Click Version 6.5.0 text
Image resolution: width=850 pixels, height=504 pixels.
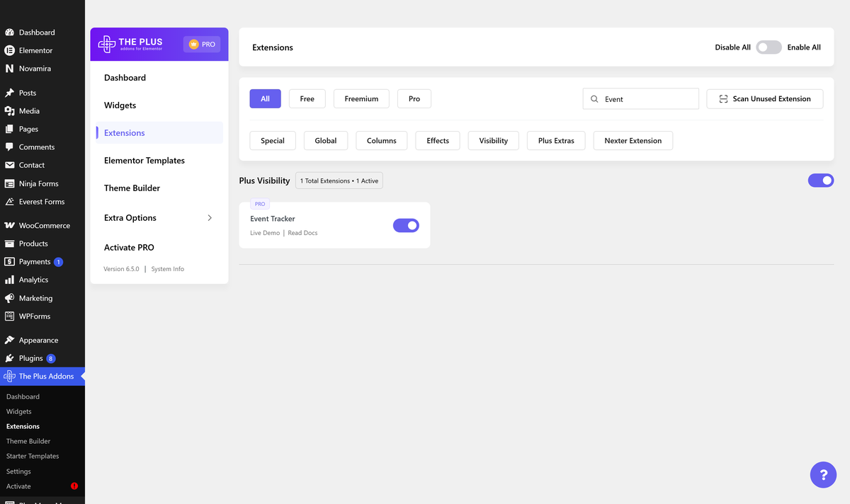[x=121, y=269]
